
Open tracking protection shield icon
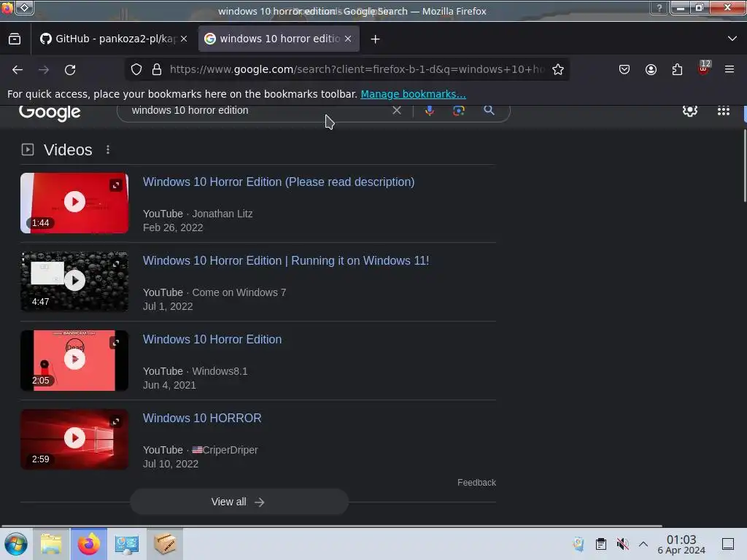pos(136,69)
